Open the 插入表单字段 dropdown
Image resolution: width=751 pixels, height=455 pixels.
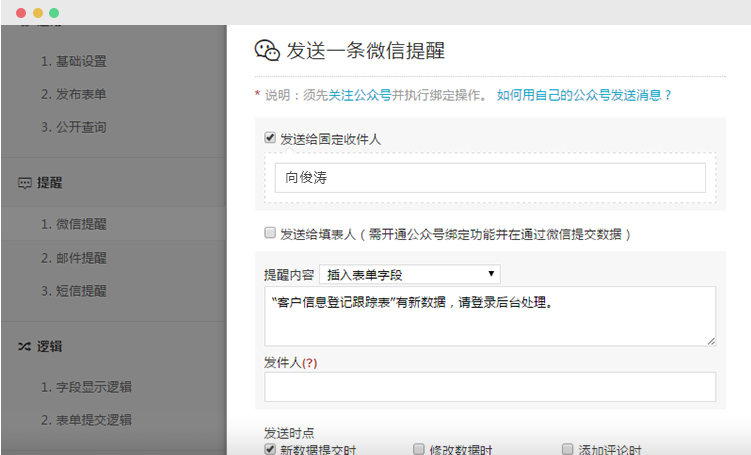click(x=409, y=274)
